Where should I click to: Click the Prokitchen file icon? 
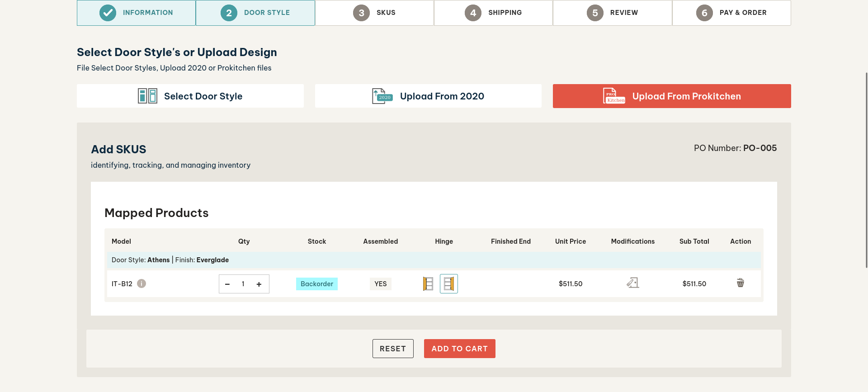(x=613, y=96)
